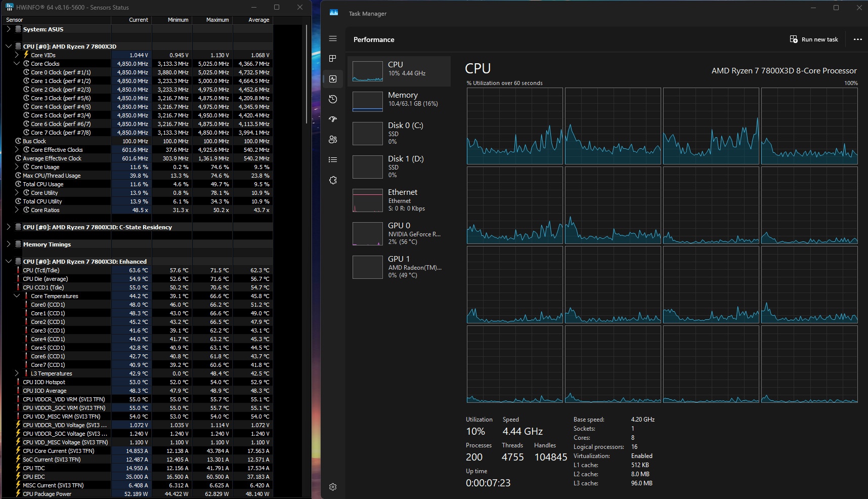The width and height of the screenshot is (868, 499).
Task: Select Performance page icon in Task Manager sidebar
Action: pos(333,79)
